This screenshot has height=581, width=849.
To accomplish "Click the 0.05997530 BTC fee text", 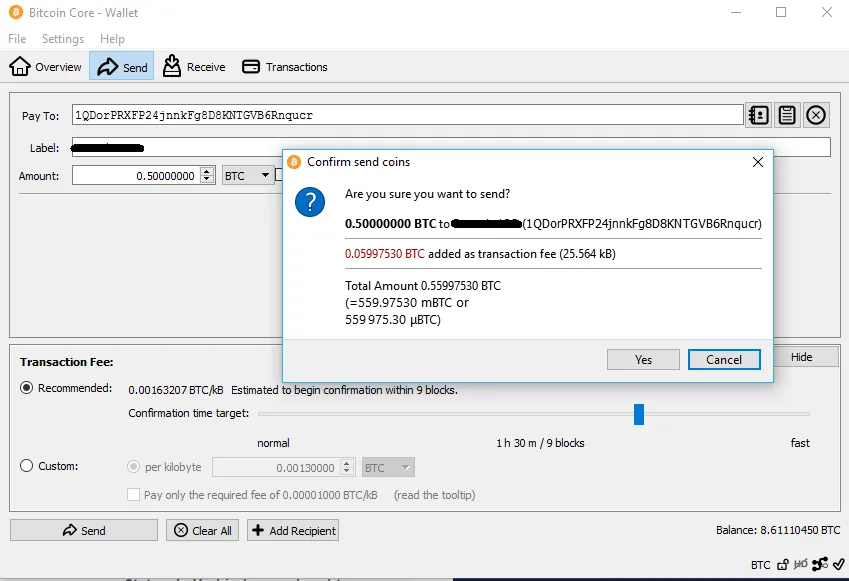I will [x=384, y=254].
